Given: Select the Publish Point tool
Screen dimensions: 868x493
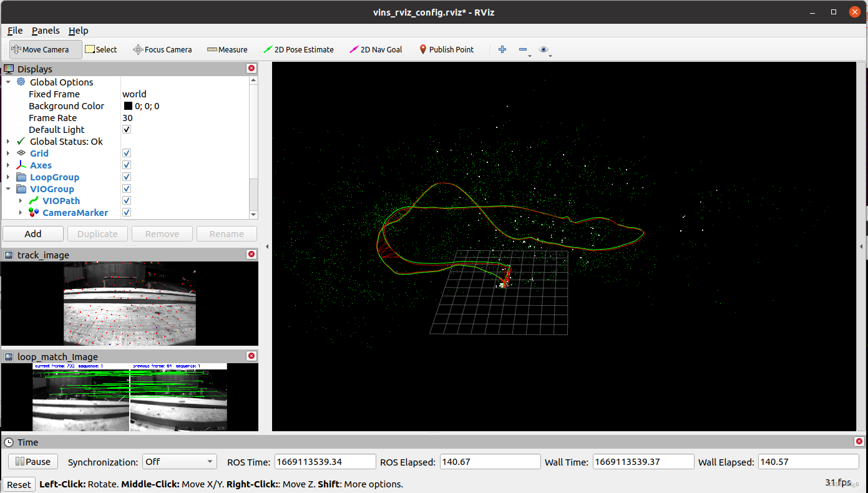Looking at the screenshot, I should (447, 49).
